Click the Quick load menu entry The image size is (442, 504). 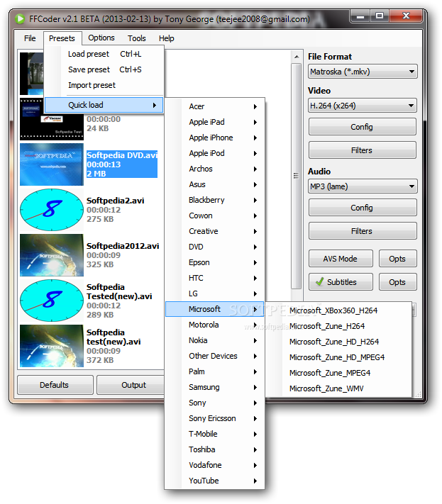tap(104, 105)
